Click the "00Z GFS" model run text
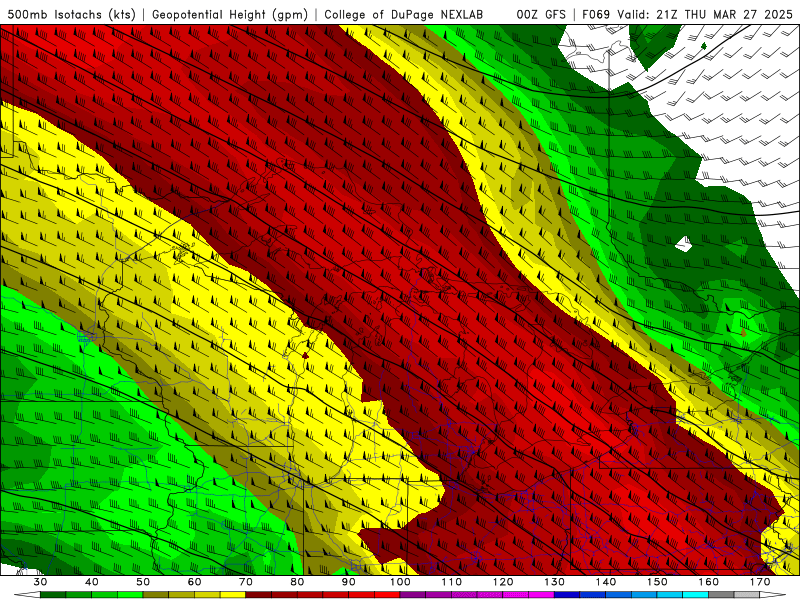The height and width of the screenshot is (600, 800). click(541, 14)
